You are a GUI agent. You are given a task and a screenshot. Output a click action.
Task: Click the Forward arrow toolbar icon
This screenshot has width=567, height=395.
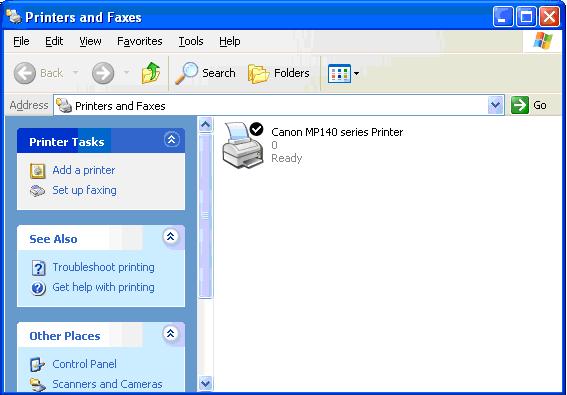click(103, 73)
